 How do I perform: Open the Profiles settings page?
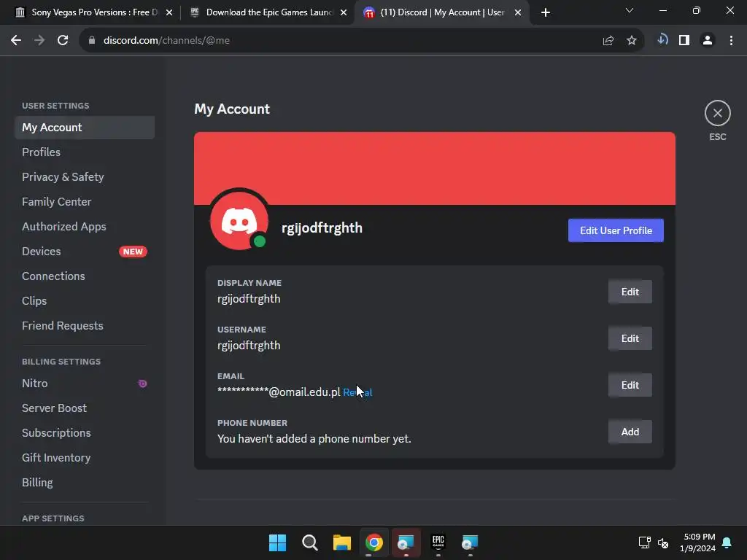(x=85, y=152)
